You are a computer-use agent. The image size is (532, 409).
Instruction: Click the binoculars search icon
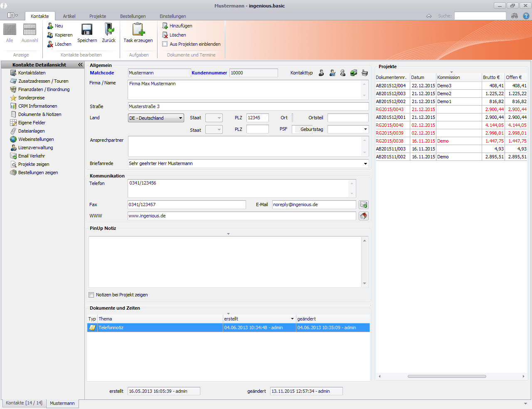515,16
